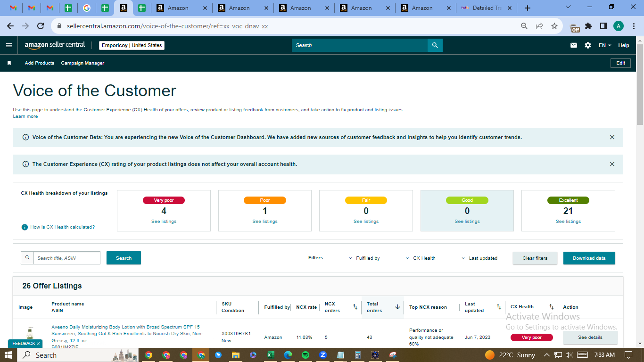
Task: Launch Spotify from the taskbar
Action: point(305,355)
